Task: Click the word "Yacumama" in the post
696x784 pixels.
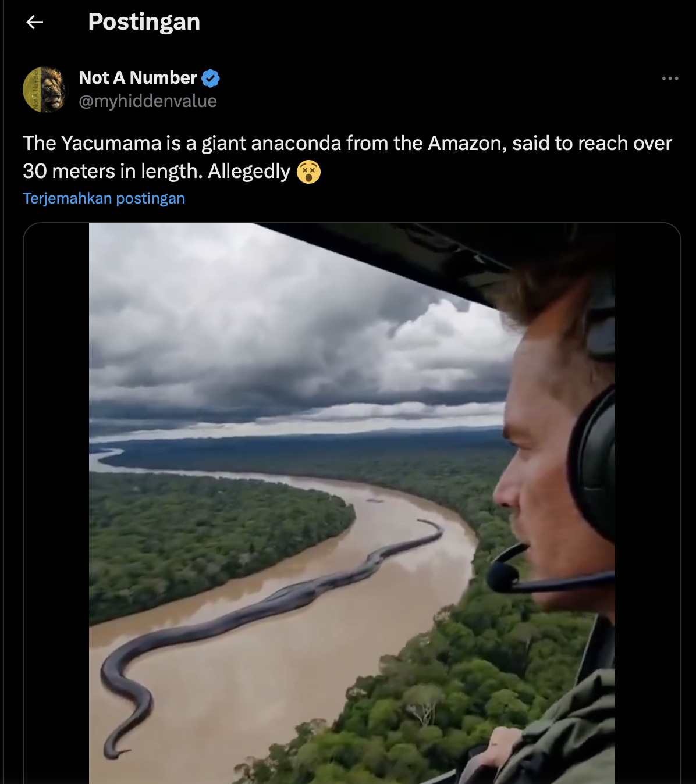Action: (111, 143)
